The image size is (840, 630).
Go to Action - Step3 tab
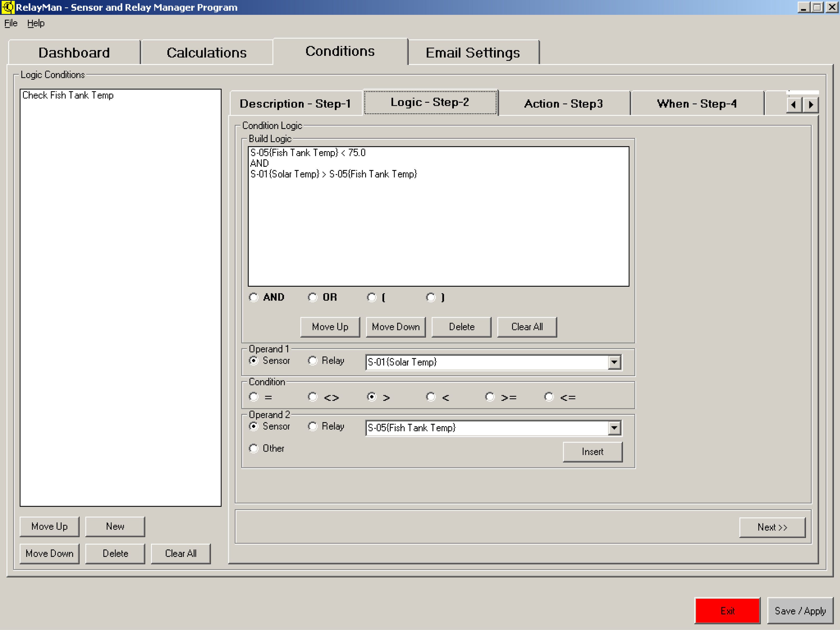[563, 103]
